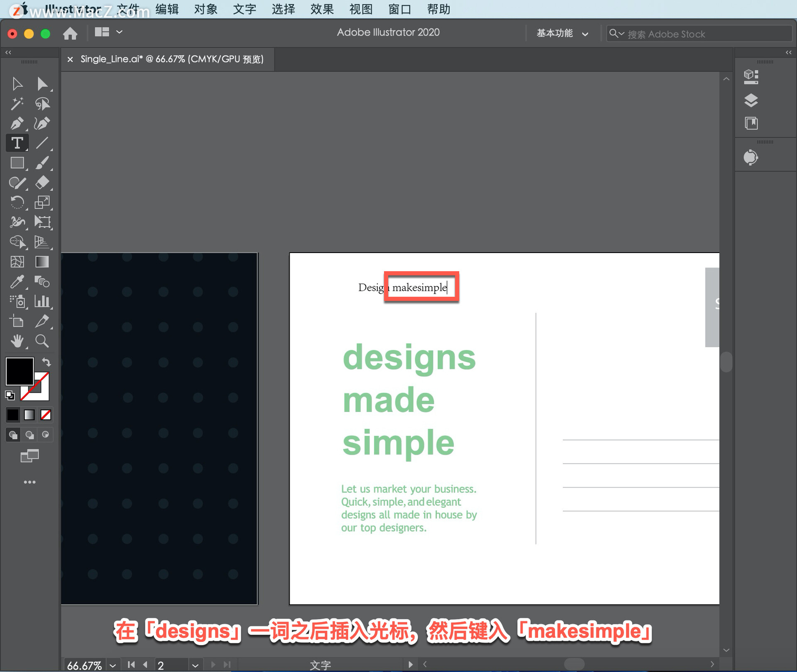The width and height of the screenshot is (797, 672).
Task: Select the Hand tool
Action: [17, 341]
